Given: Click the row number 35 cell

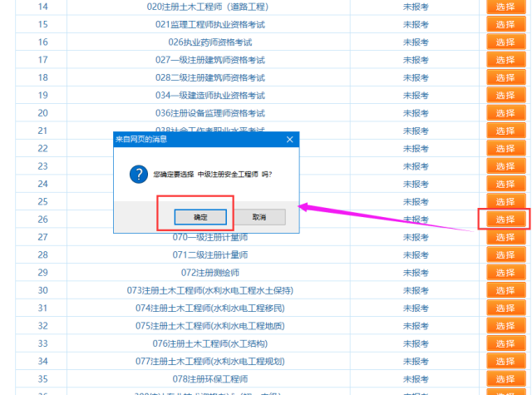Looking at the screenshot, I should point(42,379).
